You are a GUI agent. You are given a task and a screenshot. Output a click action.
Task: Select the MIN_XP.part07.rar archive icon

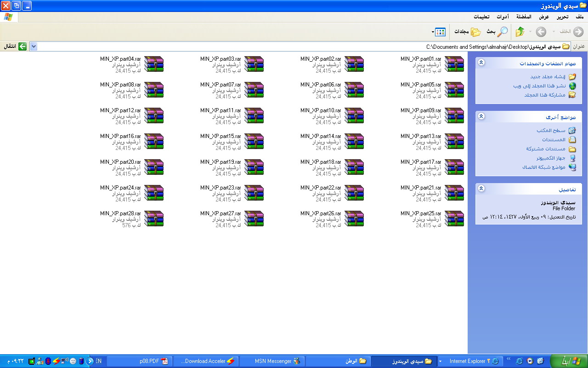pos(254,90)
